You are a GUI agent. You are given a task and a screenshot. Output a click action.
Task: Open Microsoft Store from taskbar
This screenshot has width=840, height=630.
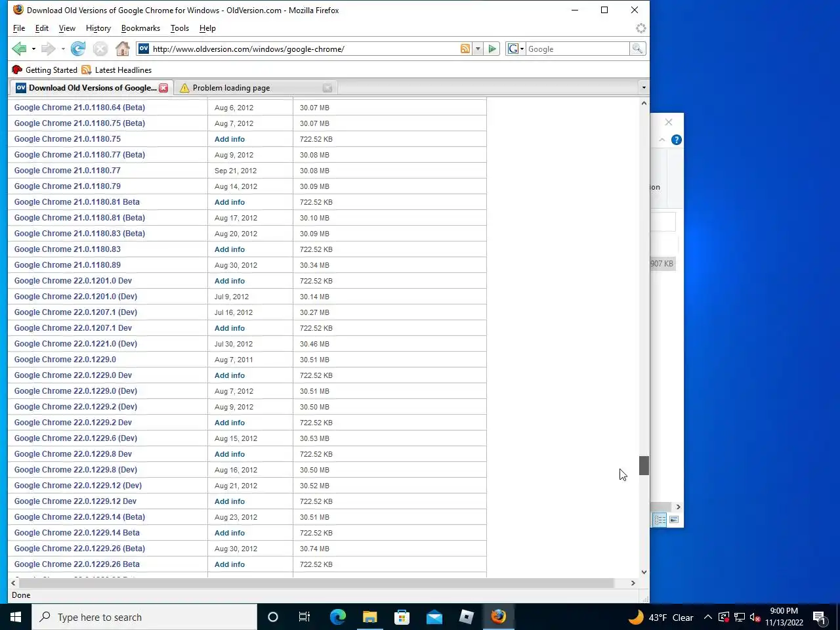point(402,617)
